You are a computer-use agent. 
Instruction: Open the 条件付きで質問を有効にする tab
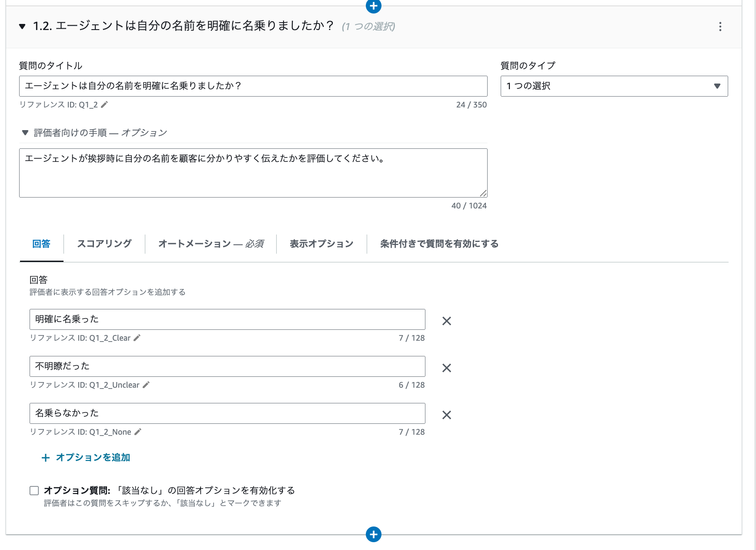coord(439,244)
